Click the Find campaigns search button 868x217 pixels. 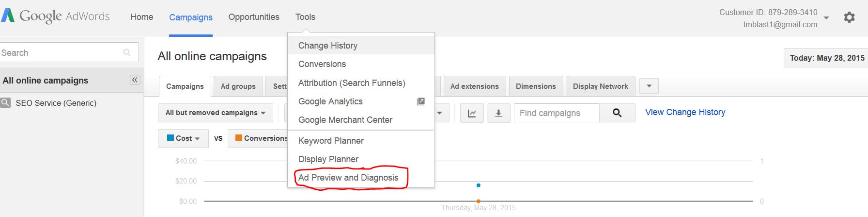[x=617, y=113]
